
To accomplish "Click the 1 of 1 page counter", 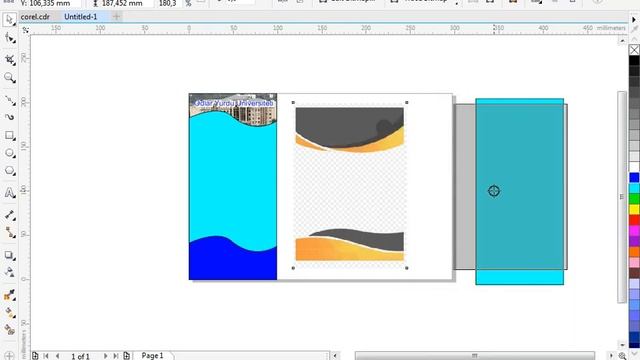I will coord(81,356).
